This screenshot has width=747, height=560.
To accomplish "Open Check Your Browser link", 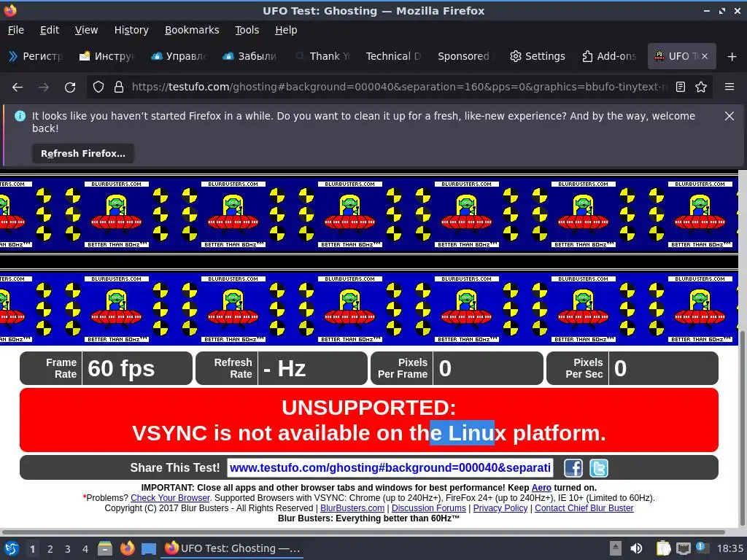I will click(170, 498).
